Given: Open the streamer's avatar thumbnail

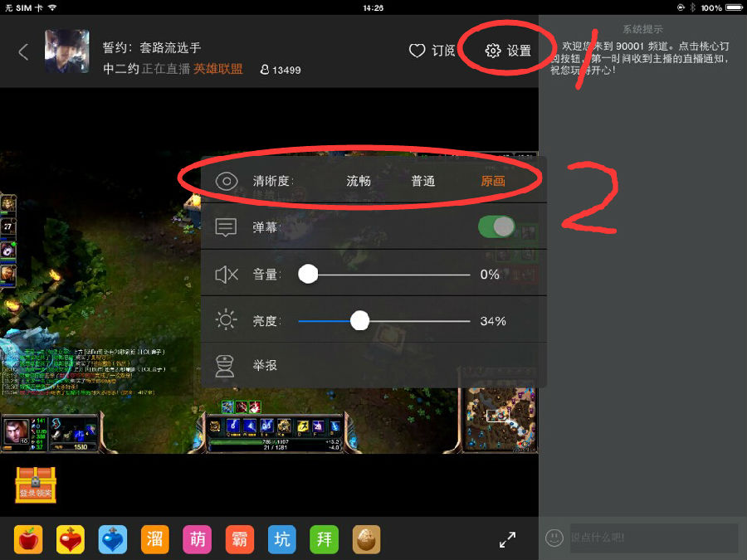Looking at the screenshot, I should (66, 51).
